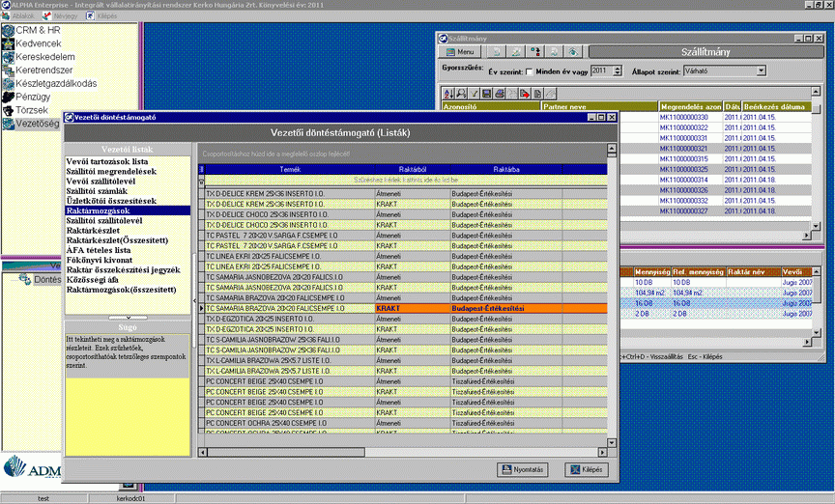Image resolution: width=835 pixels, height=504 pixels.
Task: Click kerkodc01 in the status bar
Action: pos(131,498)
